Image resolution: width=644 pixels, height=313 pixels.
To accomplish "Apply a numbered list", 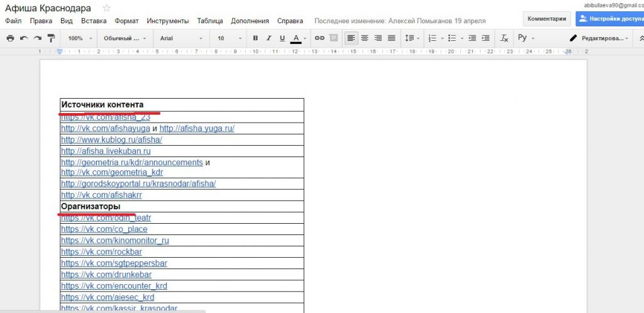I will click(x=432, y=38).
